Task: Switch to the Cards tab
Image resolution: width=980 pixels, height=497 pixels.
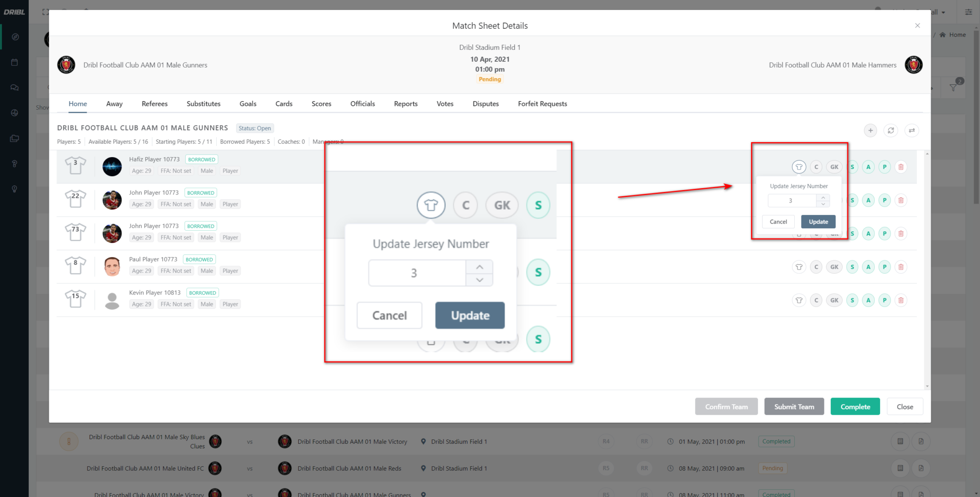Action: point(284,103)
